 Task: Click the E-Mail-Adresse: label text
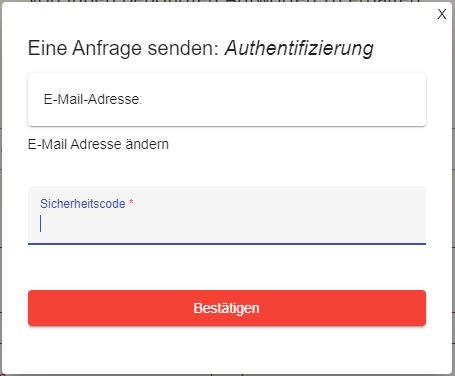(93, 99)
